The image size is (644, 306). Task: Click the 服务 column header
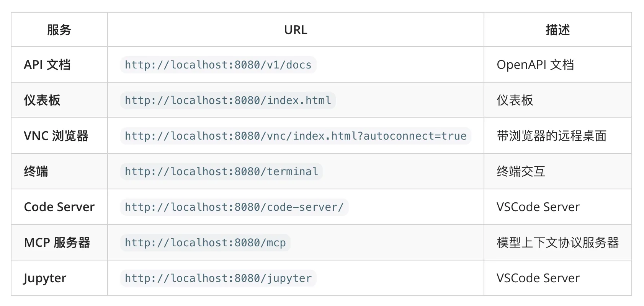[x=59, y=30]
